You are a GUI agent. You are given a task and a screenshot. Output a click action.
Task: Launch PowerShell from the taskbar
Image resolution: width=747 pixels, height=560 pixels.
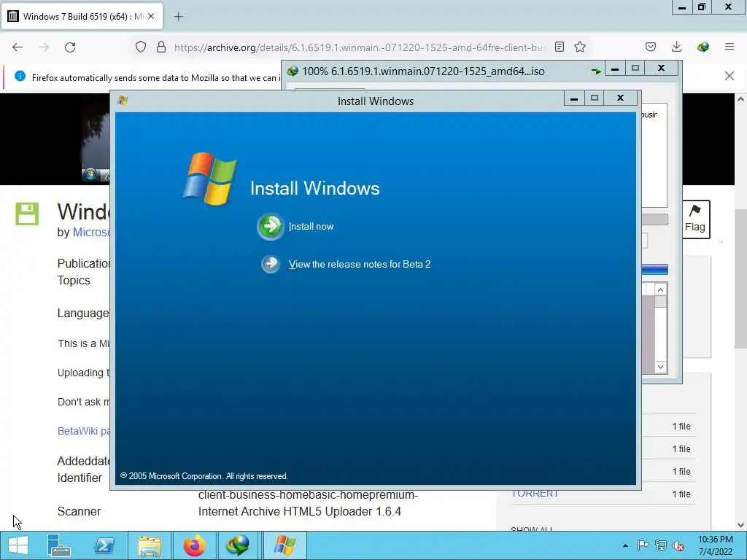(x=104, y=545)
